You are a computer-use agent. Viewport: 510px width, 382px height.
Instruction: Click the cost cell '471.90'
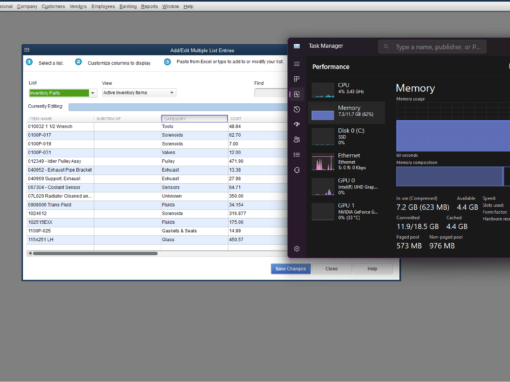pyautogui.click(x=258, y=161)
